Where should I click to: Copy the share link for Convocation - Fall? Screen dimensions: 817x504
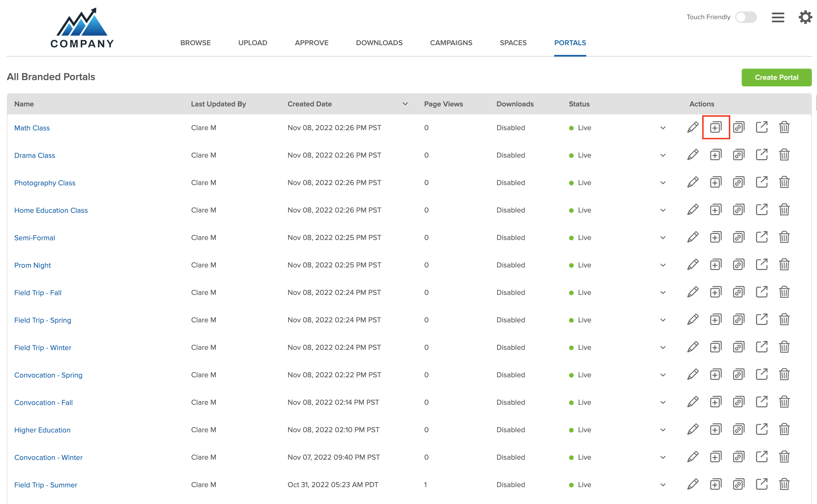point(738,402)
